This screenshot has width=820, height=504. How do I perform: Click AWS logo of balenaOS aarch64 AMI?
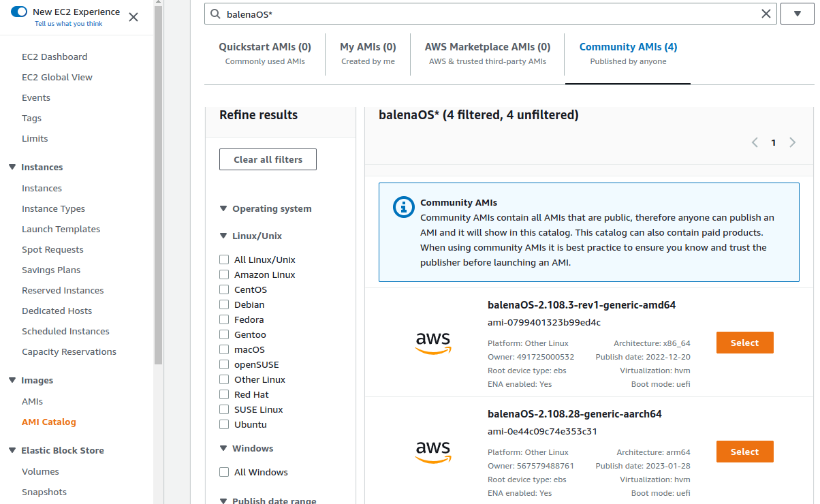[433, 452]
